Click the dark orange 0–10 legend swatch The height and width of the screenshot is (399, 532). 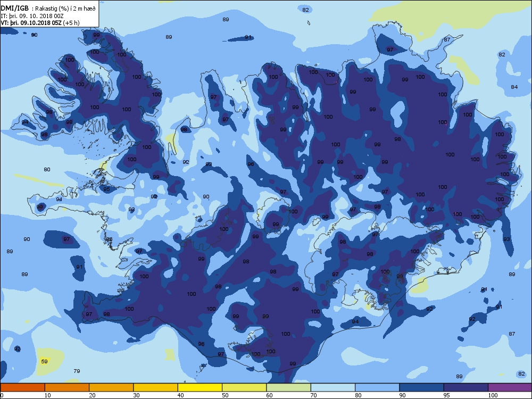(22, 387)
